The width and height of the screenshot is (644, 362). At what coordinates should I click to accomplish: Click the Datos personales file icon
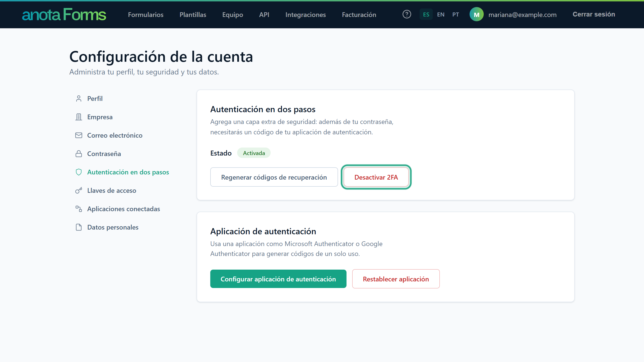pyautogui.click(x=79, y=227)
